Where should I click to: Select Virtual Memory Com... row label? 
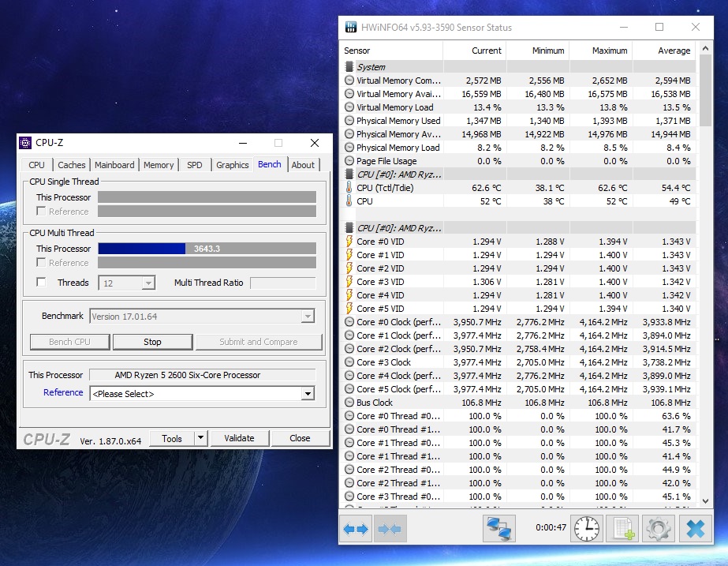click(399, 81)
